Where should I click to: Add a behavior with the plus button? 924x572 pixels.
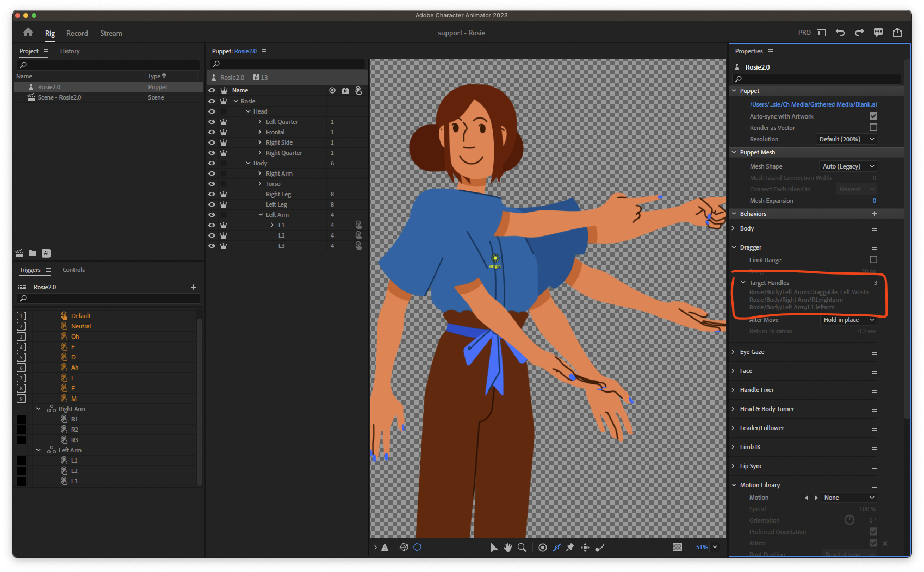tap(875, 214)
